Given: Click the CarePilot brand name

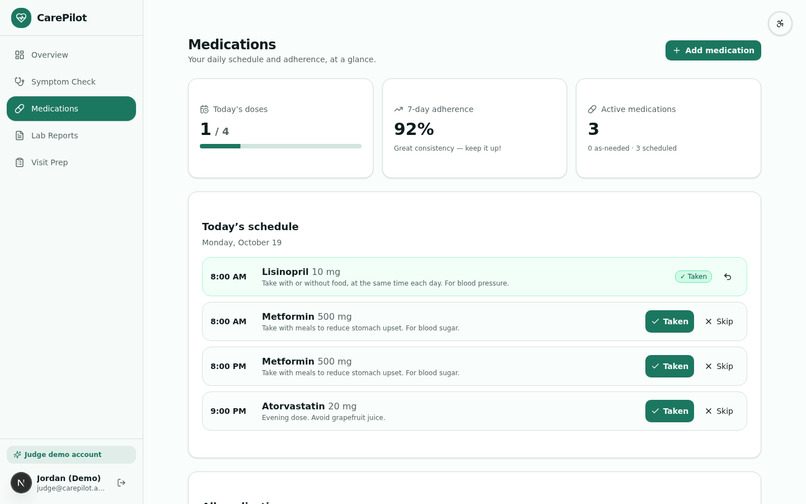Looking at the screenshot, I should tap(62, 18).
